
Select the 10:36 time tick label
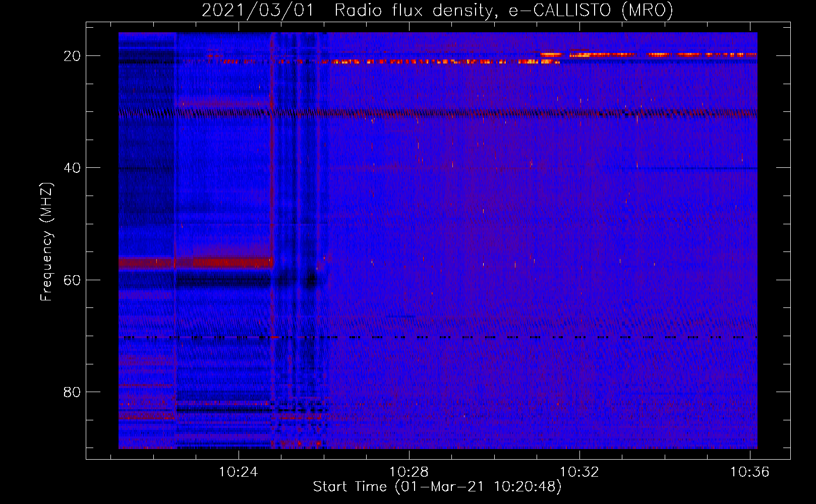tap(750, 472)
